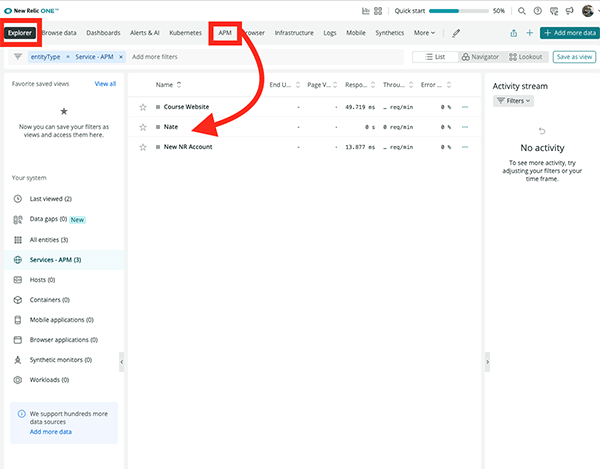Select Services - APM (3) in sidebar

64,260
